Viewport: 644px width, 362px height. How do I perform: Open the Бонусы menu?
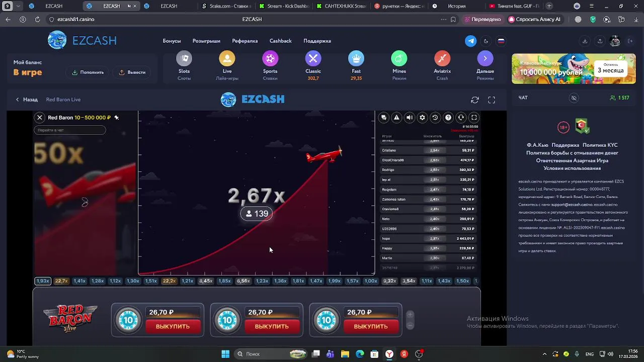(172, 41)
